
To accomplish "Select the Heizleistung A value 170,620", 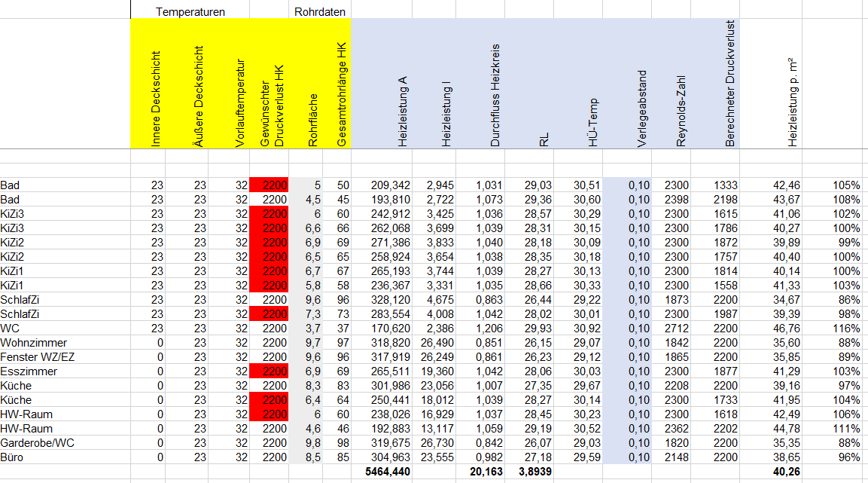I will tap(390, 329).
